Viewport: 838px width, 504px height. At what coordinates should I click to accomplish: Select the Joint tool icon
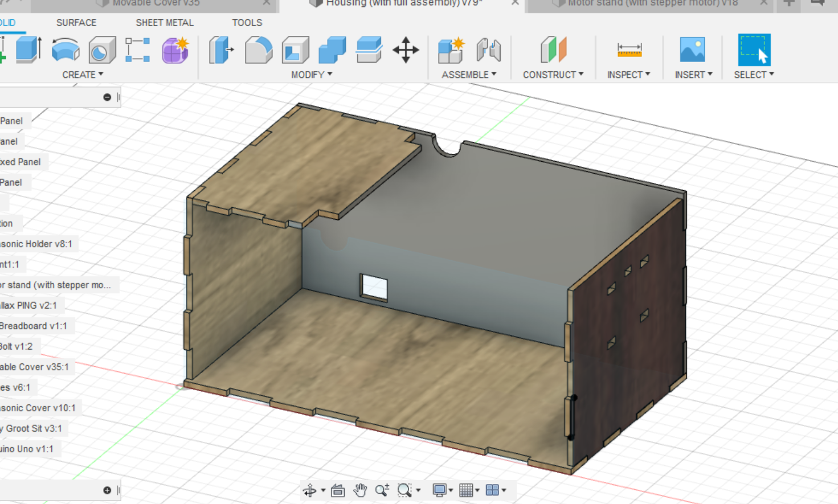pyautogui.click(x=489, y=50)
